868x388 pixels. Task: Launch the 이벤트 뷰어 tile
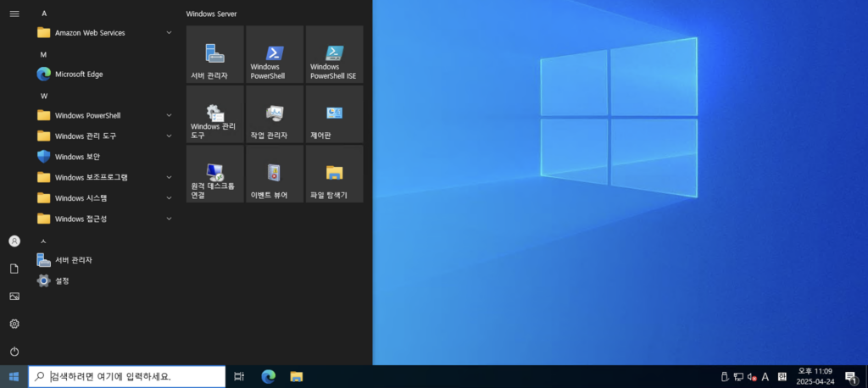pyautogui.click(x=275, y=174)
